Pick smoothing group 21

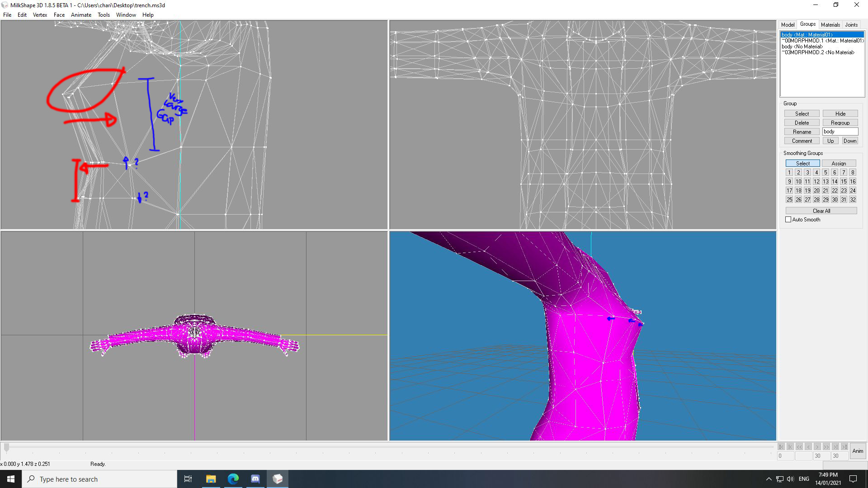click(x=826, y=191)
